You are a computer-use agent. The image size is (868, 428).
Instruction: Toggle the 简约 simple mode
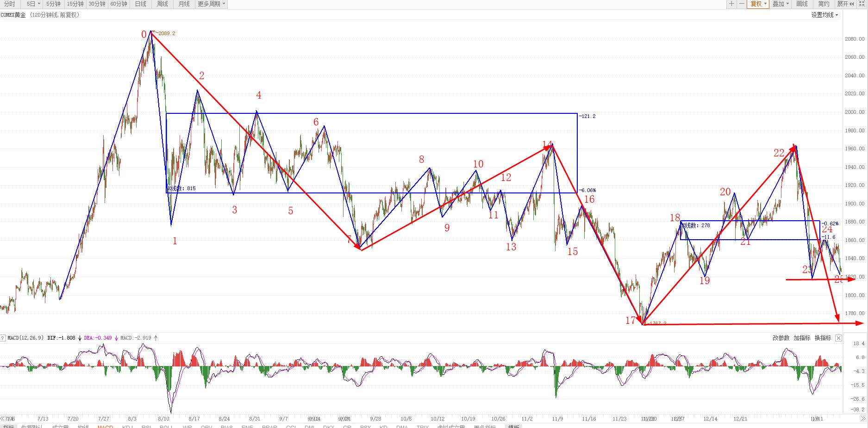[824, 4]
